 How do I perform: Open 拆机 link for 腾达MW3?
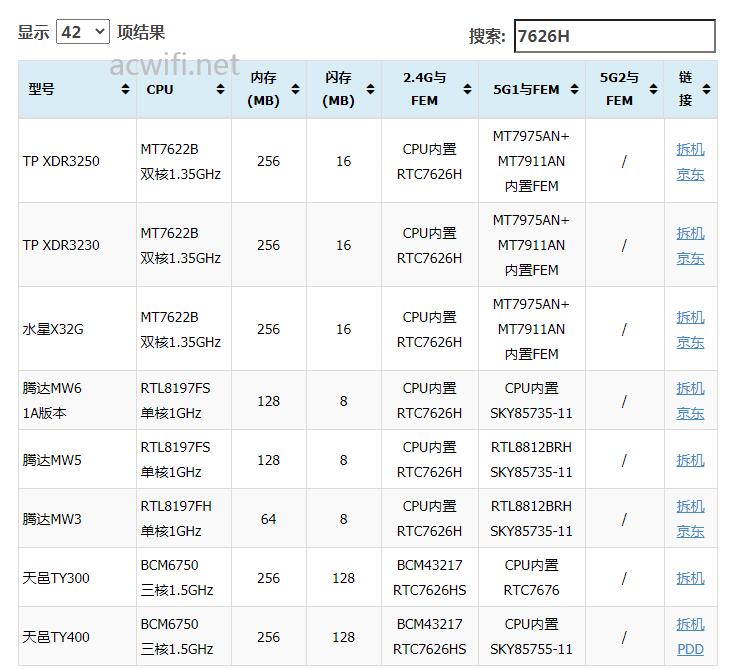[x=690, y=506]
